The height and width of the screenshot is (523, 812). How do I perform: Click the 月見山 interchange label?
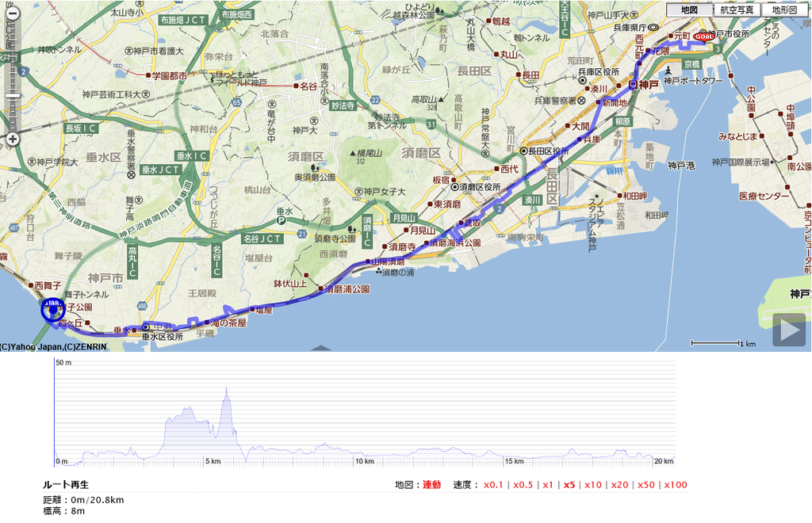(404, 218)
